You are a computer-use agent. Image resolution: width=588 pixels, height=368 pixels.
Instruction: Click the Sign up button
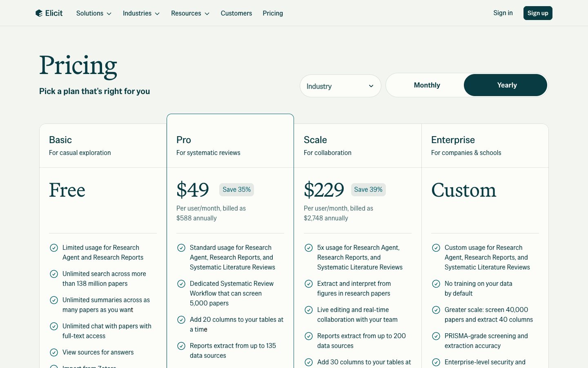coord(538,13)
